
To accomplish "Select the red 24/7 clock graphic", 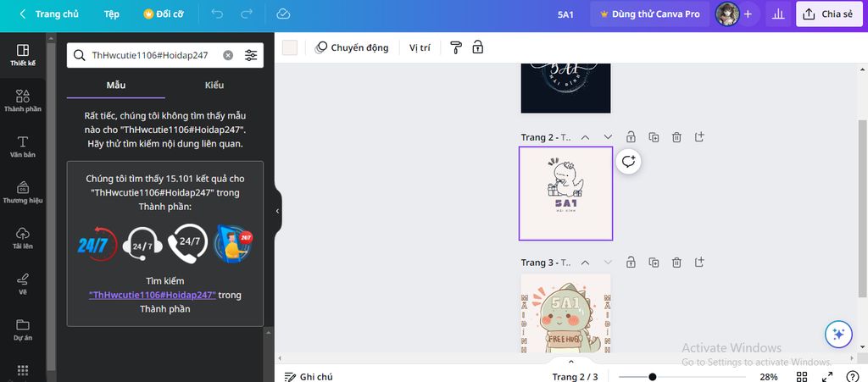I will 98,244.
